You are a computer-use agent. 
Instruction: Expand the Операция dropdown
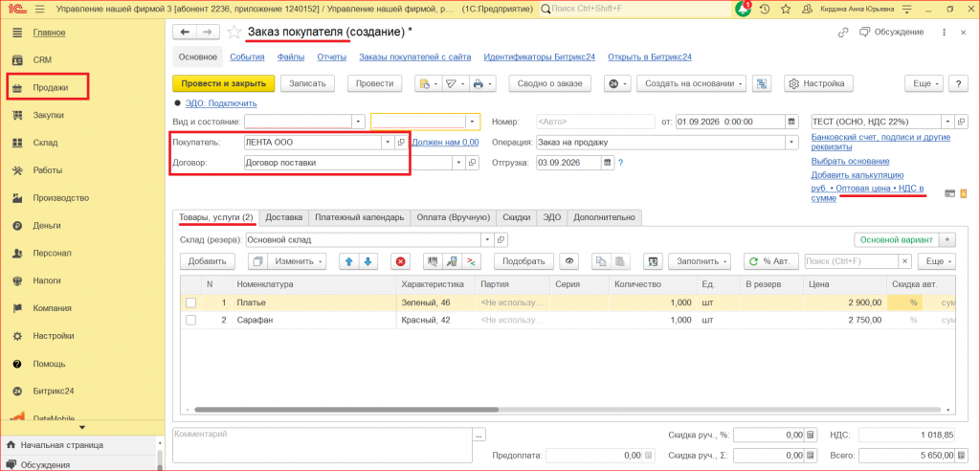coord(792,143)
